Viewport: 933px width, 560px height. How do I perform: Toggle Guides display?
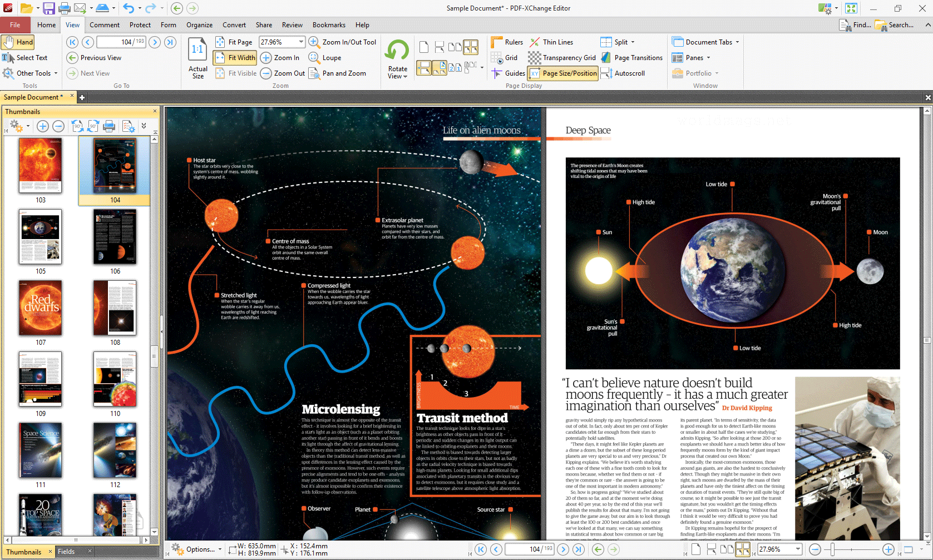(x=508, y=73)
